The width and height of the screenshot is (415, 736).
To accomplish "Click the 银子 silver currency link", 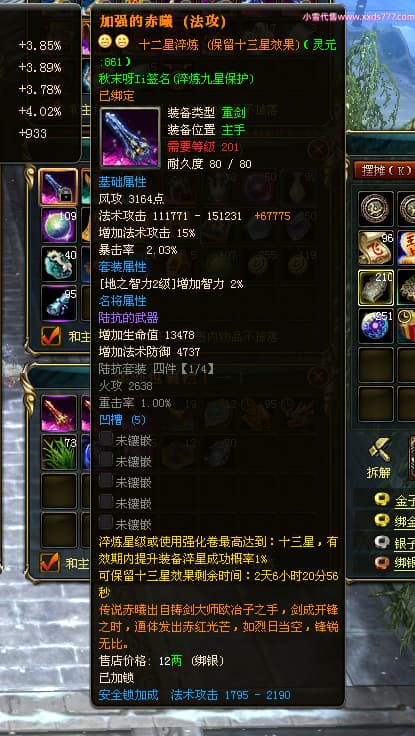I will (405, 543).
